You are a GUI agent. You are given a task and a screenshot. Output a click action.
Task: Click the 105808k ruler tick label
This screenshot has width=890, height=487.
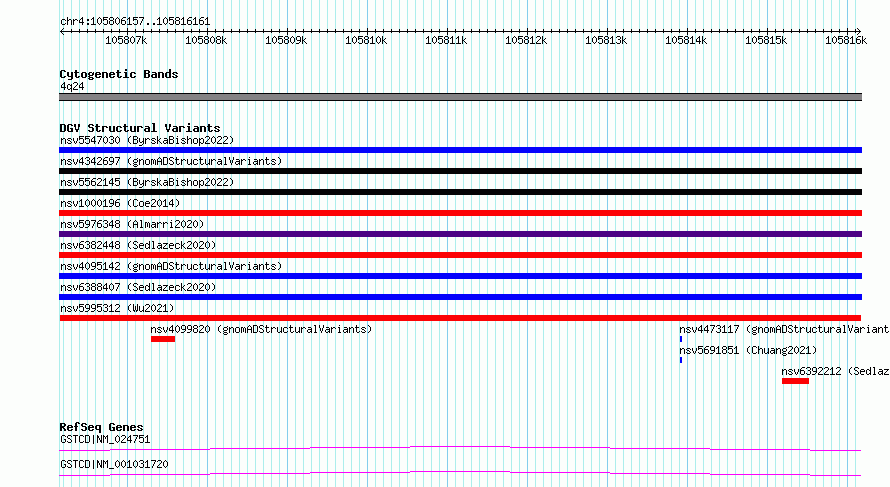pos(206,40)
